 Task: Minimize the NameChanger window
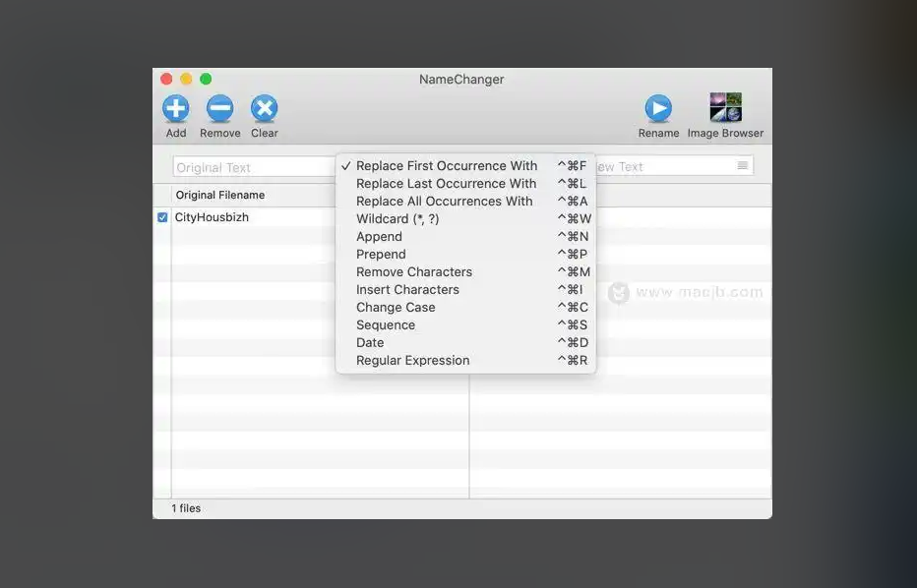pyautogui.click(x=186, y=79)
